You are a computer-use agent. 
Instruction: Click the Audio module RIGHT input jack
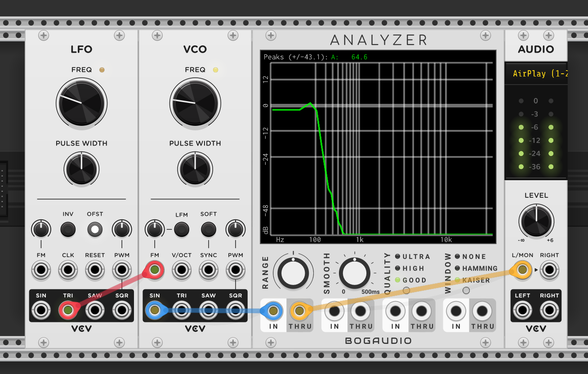tap(549, 270)
